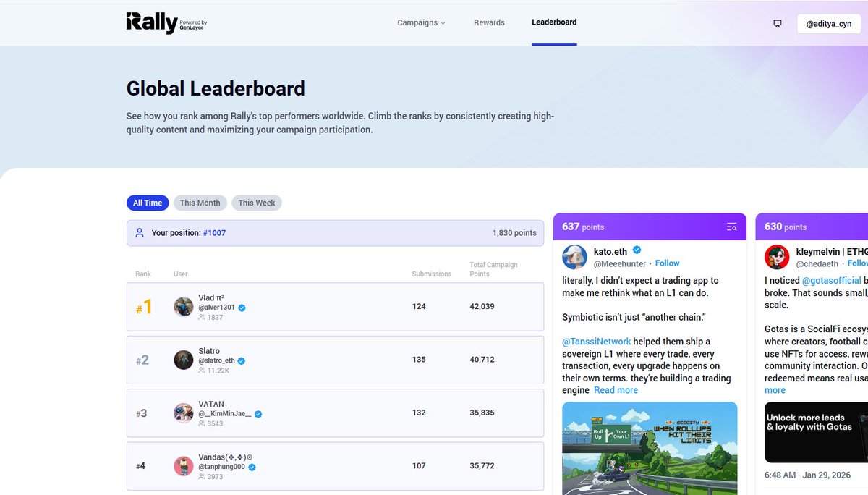Click the @TanssiNetwork mention

[597, 342]
